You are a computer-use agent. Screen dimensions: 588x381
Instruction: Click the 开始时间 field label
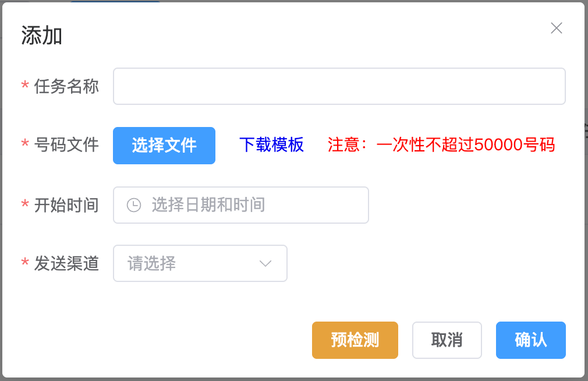(x=66, y=205)
